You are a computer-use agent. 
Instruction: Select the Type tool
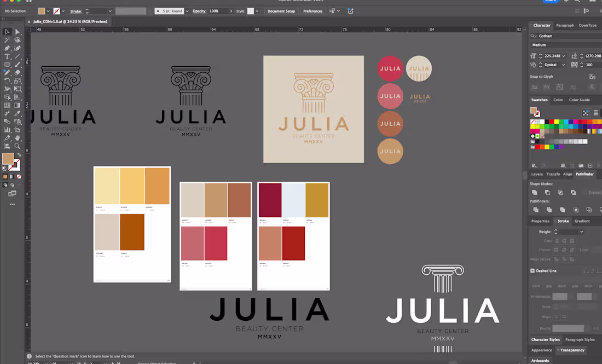point(7,56)
